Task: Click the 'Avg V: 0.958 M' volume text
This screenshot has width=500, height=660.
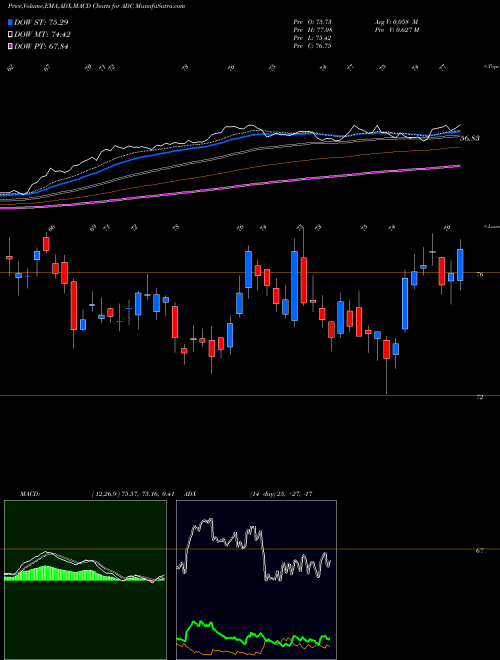Action: point(396,22)
